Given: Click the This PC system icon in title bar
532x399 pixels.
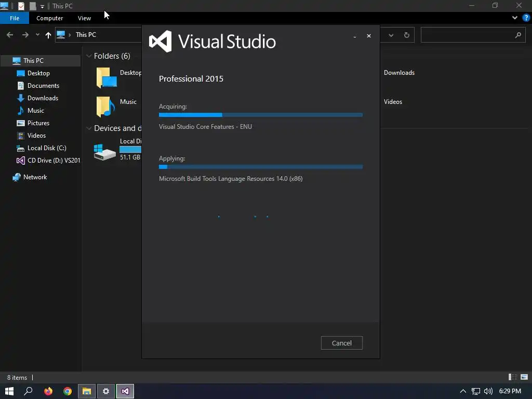Looking at the screenshot, I should 4,6.
